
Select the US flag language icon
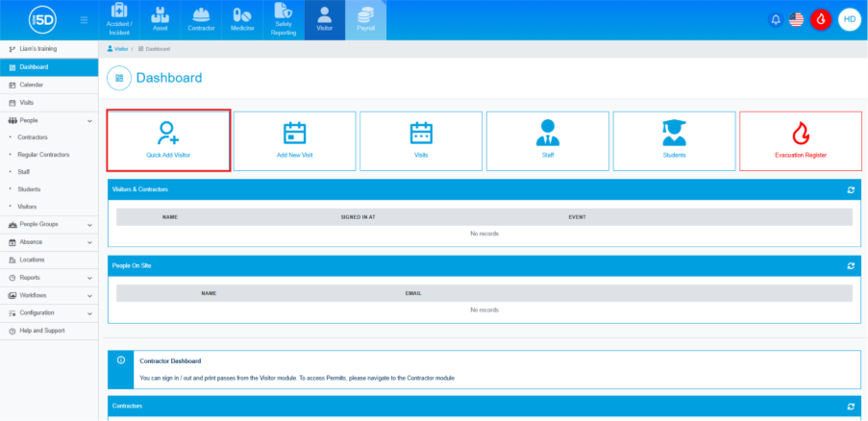click(x=796, y=19)
